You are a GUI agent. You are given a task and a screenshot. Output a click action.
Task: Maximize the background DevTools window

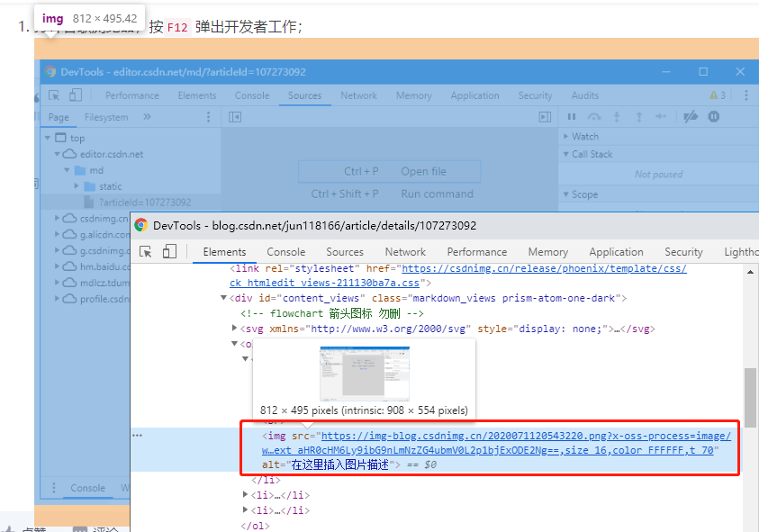703,72
